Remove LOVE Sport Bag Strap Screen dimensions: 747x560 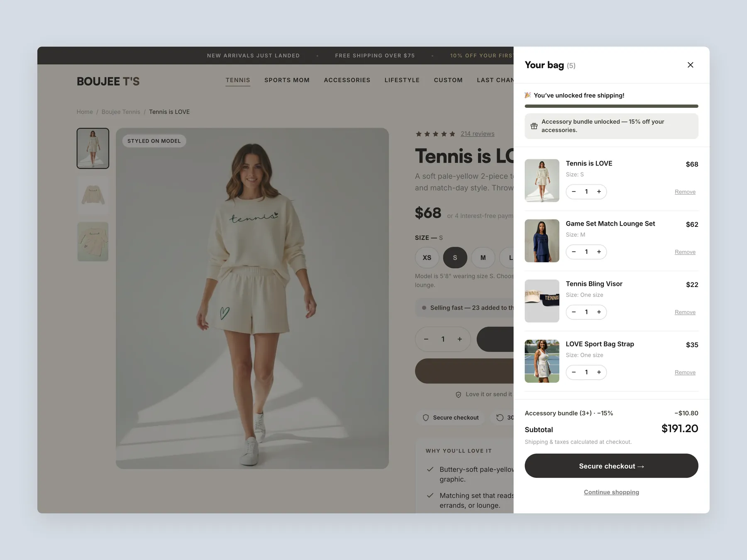(x=685, y=372)
